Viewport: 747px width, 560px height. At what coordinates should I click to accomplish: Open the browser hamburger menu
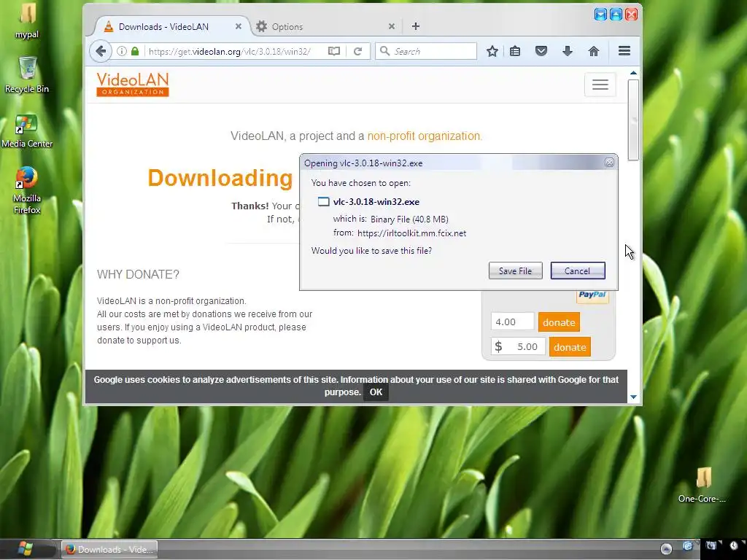(x=624, y=50)
